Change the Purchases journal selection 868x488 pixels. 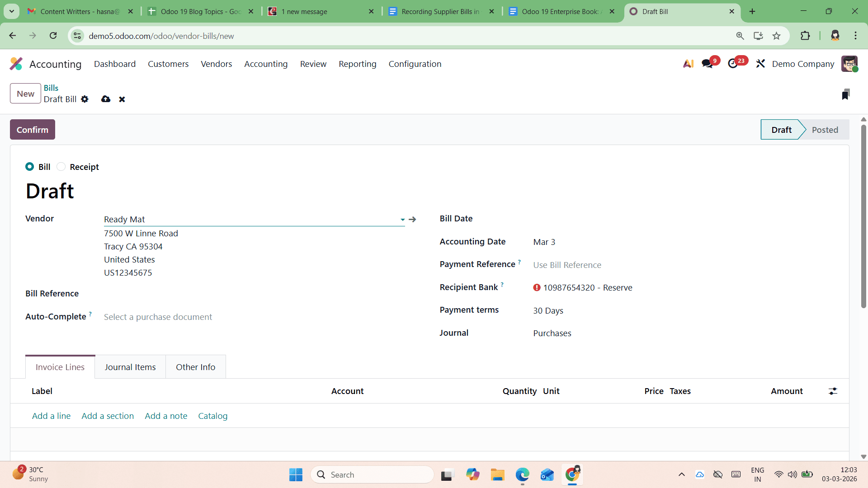pos(552,333)
